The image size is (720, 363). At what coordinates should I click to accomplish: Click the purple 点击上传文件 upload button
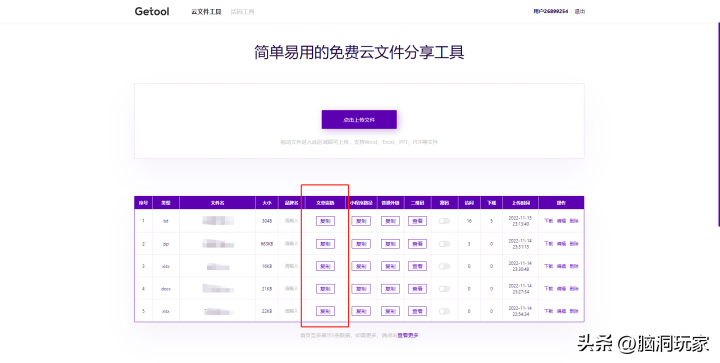click(359, 120)
